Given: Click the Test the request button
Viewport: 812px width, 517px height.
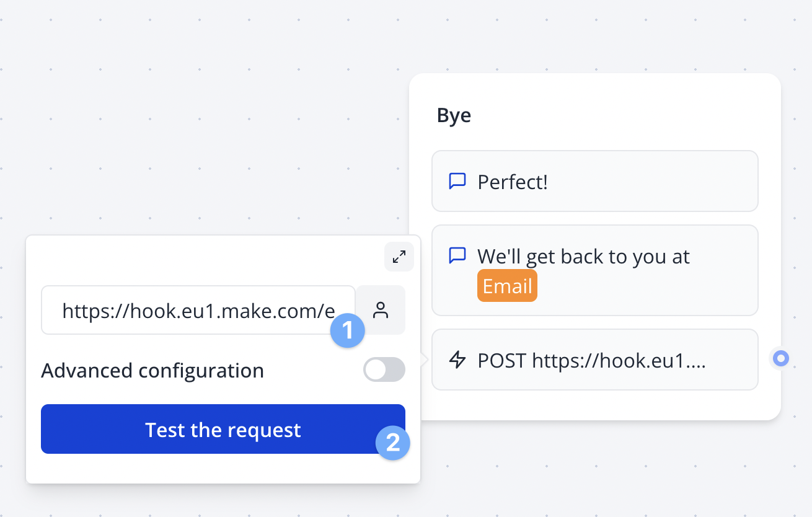Looking at the screenshot, I should (x=223, y=429).
